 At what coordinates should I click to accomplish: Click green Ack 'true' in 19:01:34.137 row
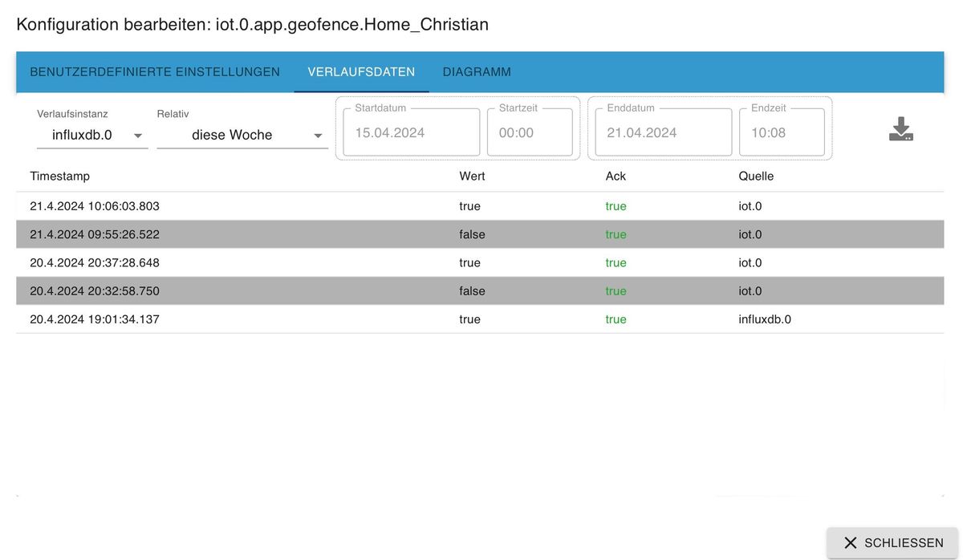click(x=616, y=319)
